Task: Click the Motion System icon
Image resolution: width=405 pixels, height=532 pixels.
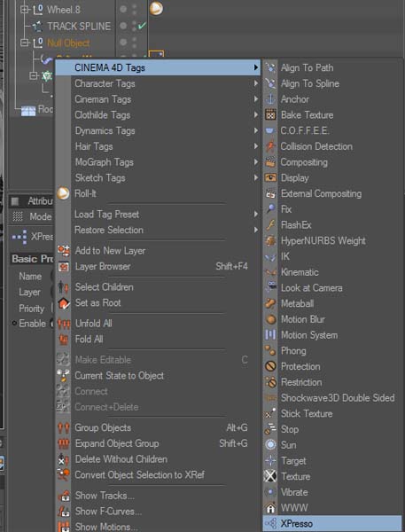Action: 270,335
